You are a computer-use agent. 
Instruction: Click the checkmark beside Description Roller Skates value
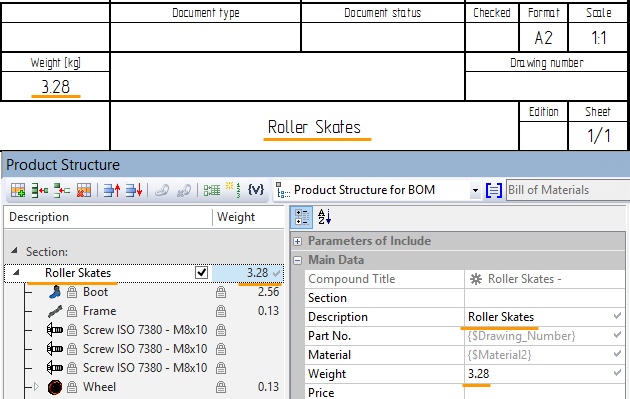(x=618, y=316)
